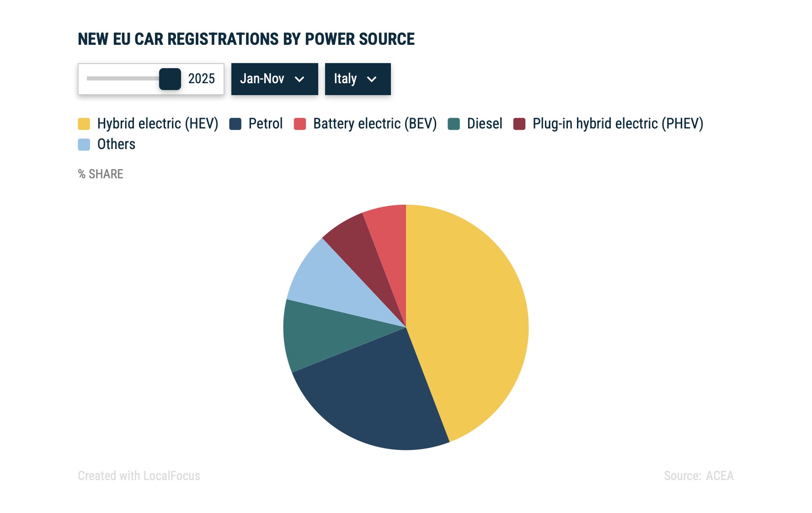Viewport: 812px width, 513px height.
Task: Open the Italy country dropdown
Action: 358,79
